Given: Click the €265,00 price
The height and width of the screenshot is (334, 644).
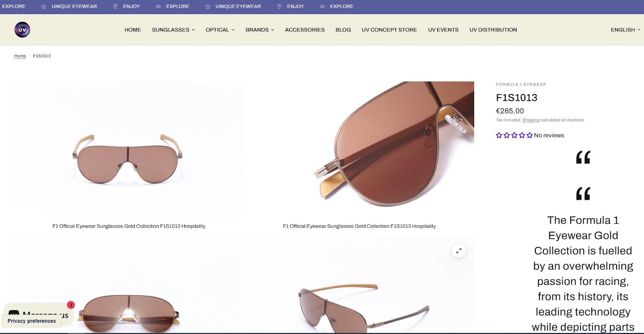Looking at the screenshot, I should [x=510, y=111].
